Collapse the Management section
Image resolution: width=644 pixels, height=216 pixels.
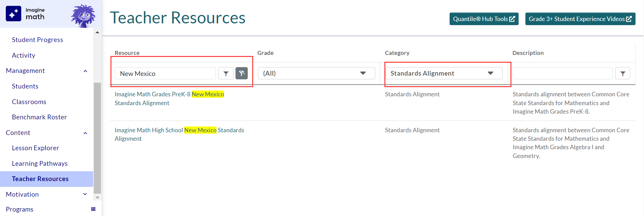(85, 71)
